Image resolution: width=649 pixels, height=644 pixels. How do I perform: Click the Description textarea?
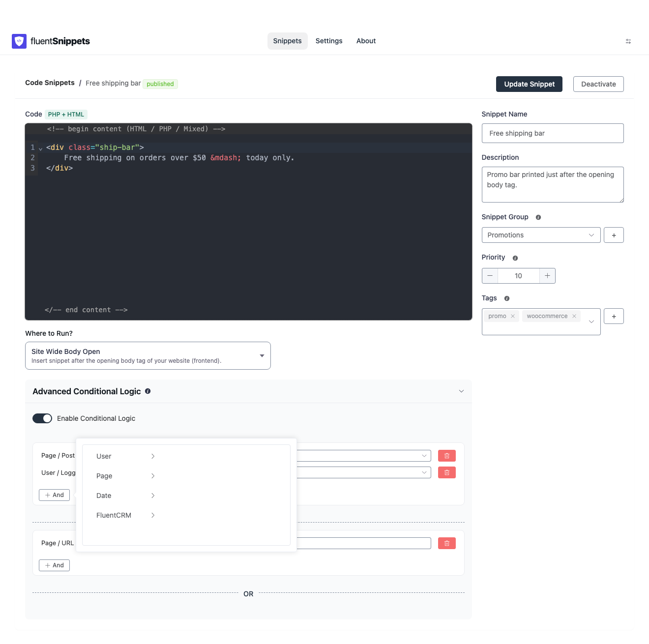(x=553, y=184)
